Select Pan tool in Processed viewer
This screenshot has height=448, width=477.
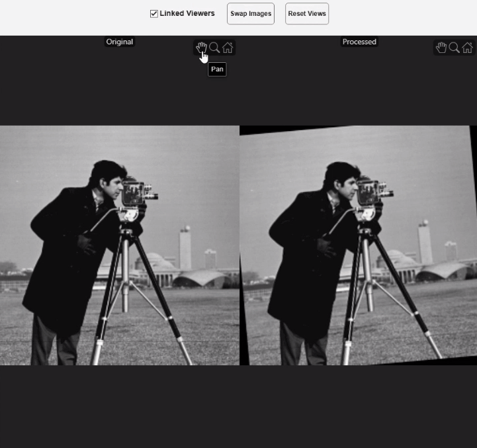(x=441, y=48)
